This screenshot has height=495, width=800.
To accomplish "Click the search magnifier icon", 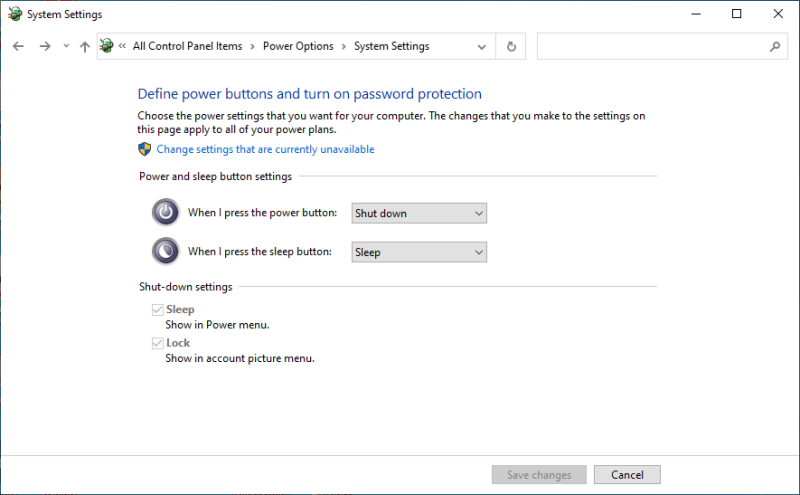I will point(774,47).
